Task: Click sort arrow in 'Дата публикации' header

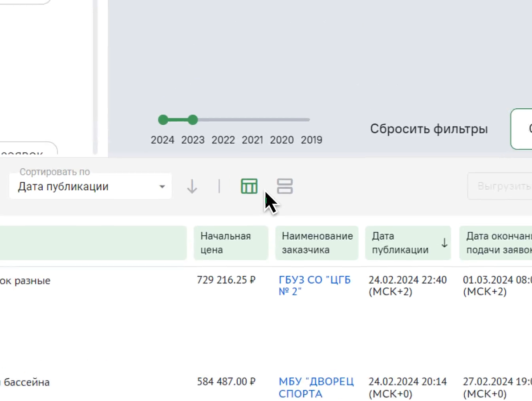Action: (444, 243)
